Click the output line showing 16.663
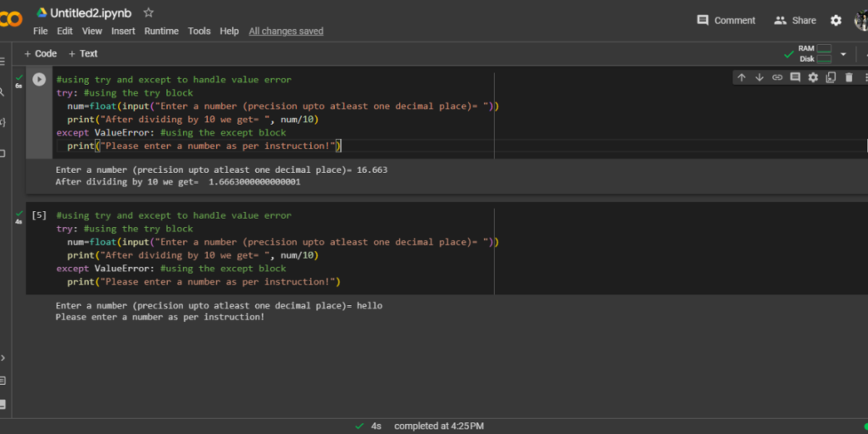868x434 pixels. pyautogui.click(x=221, y=170)
